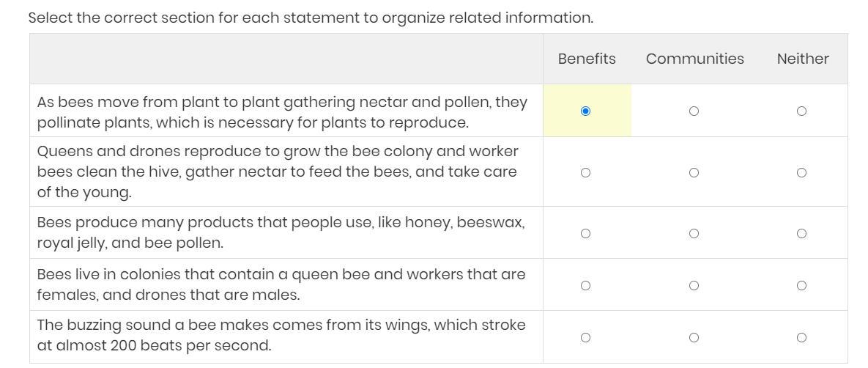Viewport: 868px width, 368px height.
Task: Select Benefits for queens and drones reproduce row
Action: (585, 172)
